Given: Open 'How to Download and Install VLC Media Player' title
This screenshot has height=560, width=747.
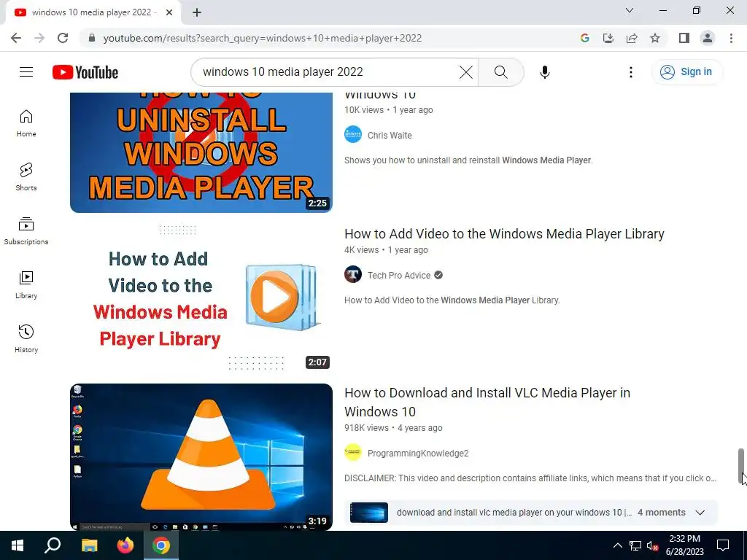Looking at the screenshot, I should click(x=487, y=402).
